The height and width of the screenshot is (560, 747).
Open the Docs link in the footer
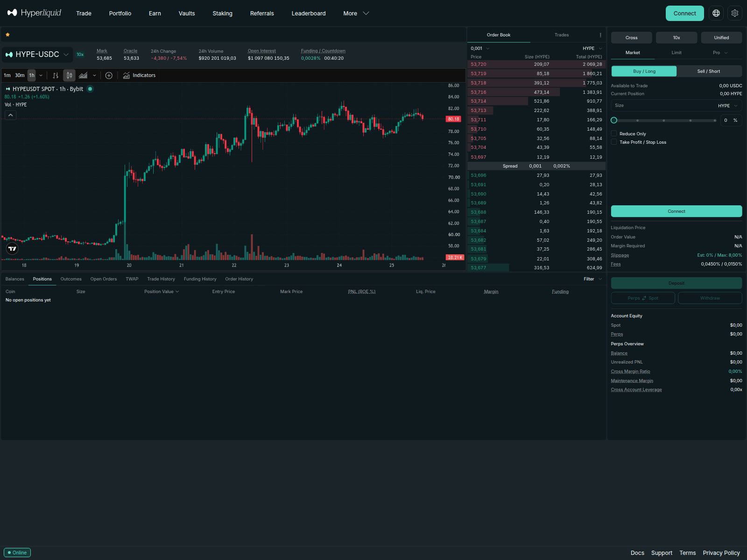coord(637,553)
